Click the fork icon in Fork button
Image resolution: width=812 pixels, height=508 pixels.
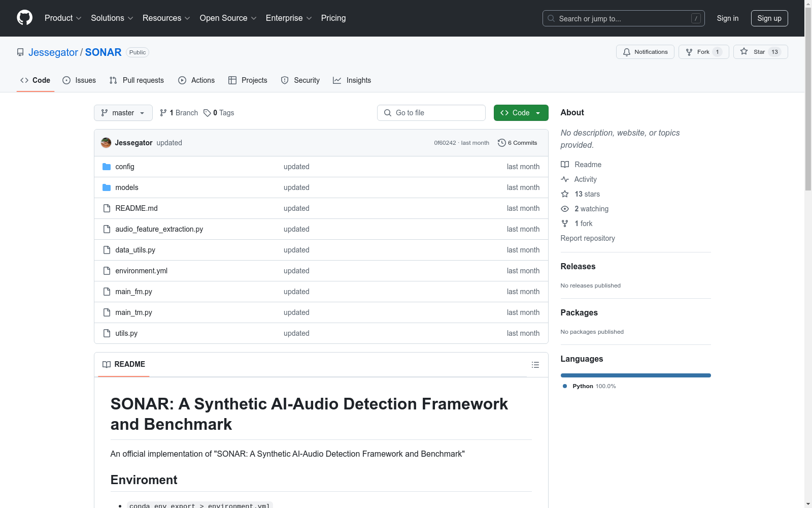point(689,52)
